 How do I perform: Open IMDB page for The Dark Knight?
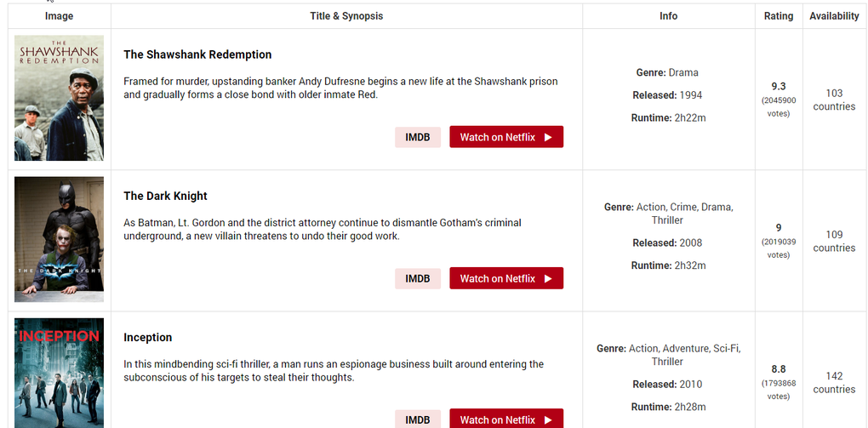pos(418,278)
